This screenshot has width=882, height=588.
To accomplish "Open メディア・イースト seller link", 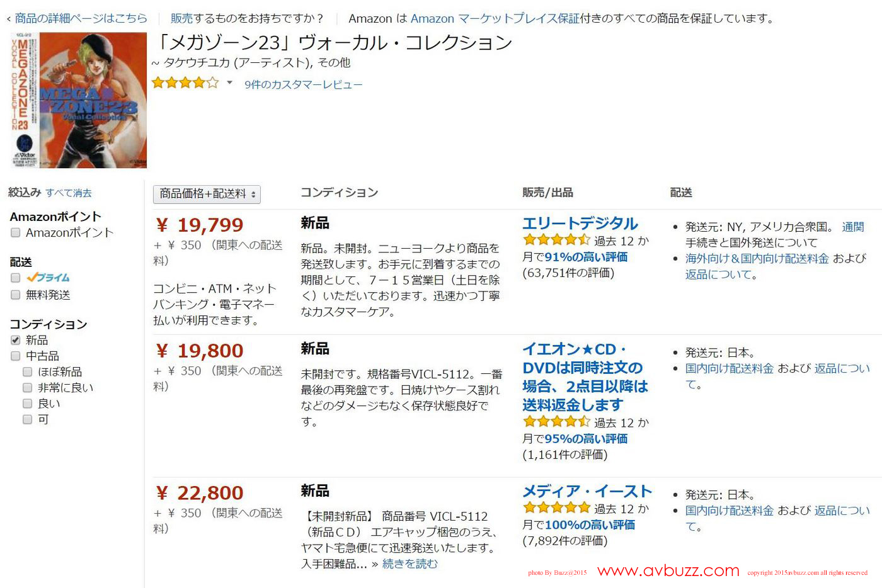I will tap(587, 491).
